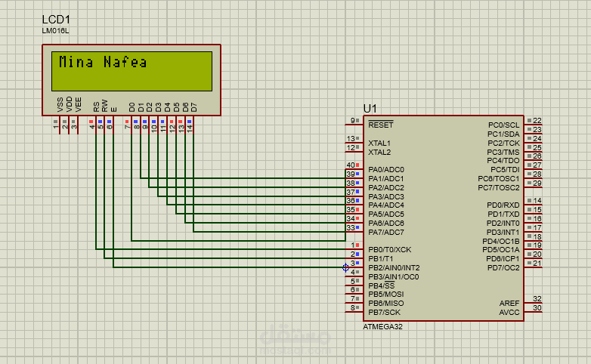
Task: Click the PC3/TMS pin label
Action: pos(503,153)
